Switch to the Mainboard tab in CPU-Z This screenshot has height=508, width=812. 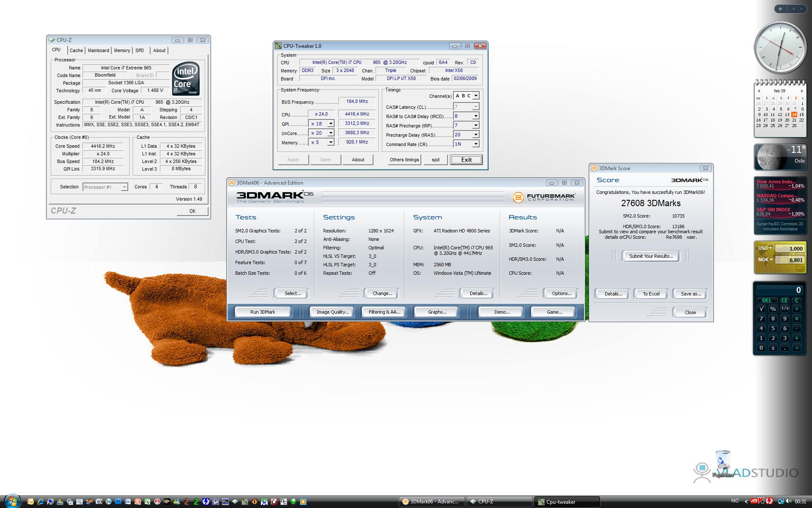pos(99,50)
